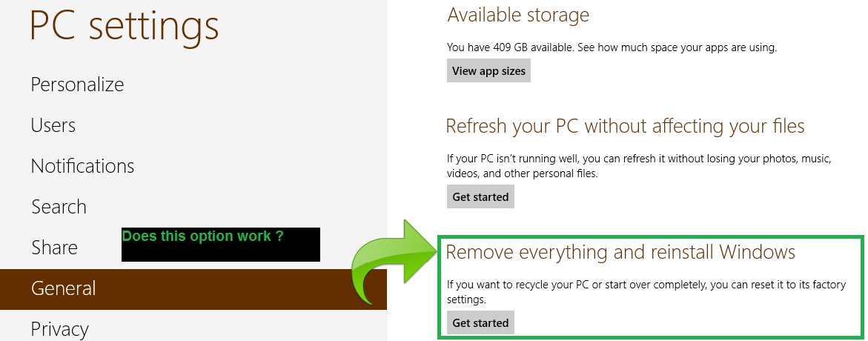Click Get started under Remove everything
Screen dimensions: 868x341
(x=480, y=322)
